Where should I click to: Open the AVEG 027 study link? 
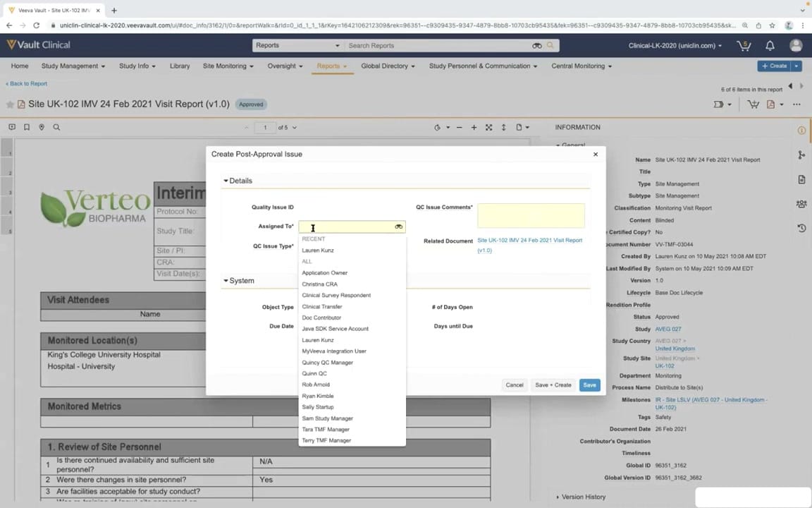668,329
